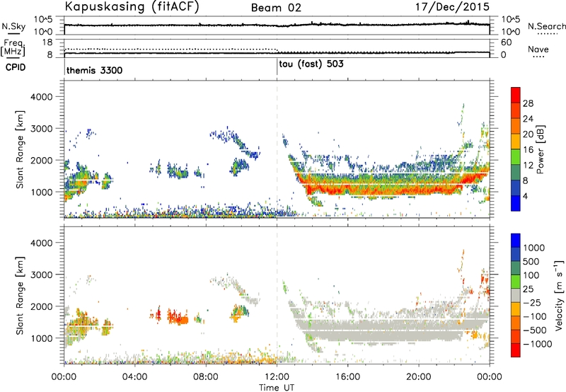Screen dimensions: 566x392
Task: Pick the light green Power segment between 12 and 16
Action: [516, 156]
